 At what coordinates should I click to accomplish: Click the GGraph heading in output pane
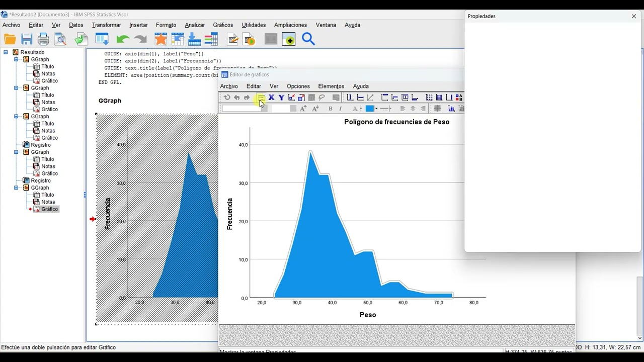tap(110, 101)
